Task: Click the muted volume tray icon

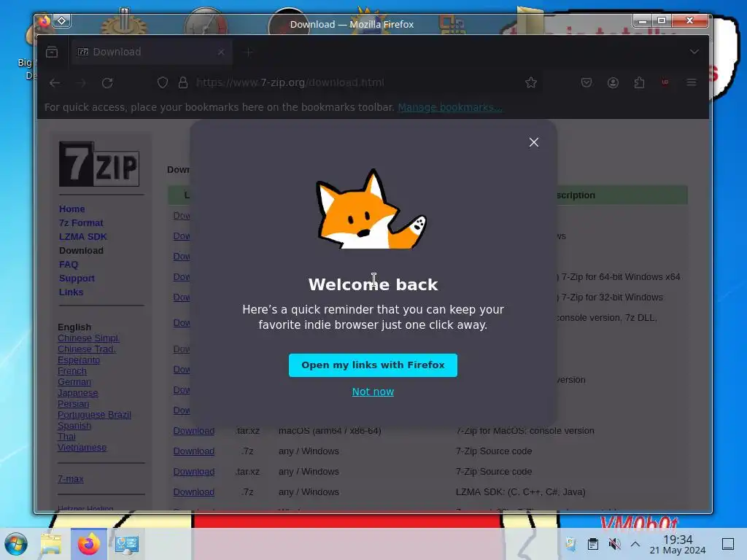Action: coord(614,544)
